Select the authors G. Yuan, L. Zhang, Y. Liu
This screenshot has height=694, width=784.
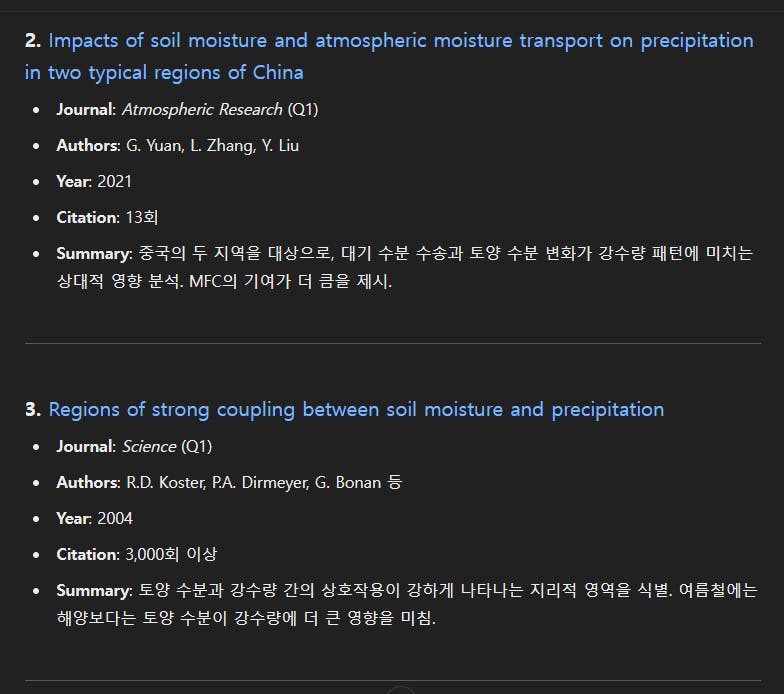(x=212, y=146)
